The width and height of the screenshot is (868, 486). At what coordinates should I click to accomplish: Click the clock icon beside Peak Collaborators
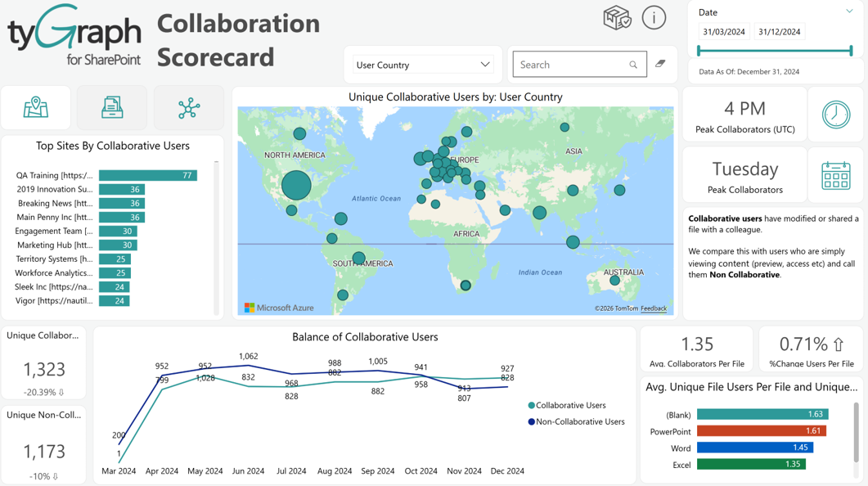[x=836, y=115]
